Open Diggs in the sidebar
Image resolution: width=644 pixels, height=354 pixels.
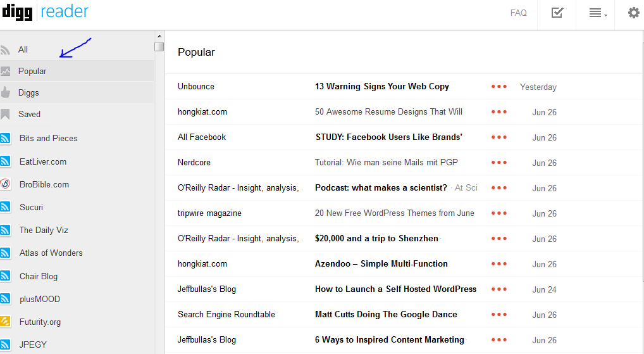[x=28, y=93]
